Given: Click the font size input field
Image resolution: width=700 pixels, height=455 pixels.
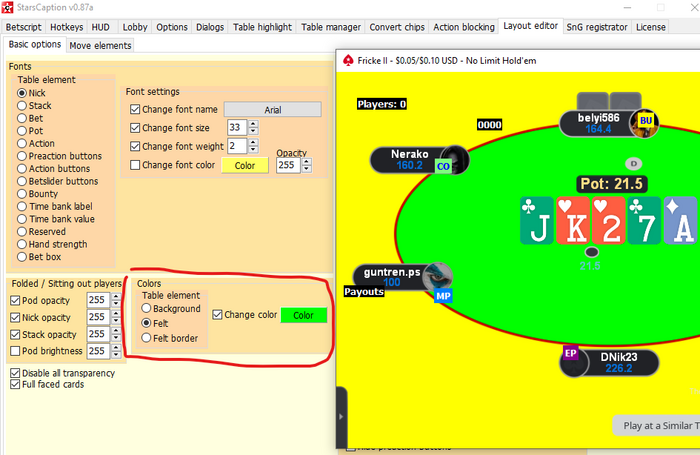Looking at the screenshot, I should 237,128.
